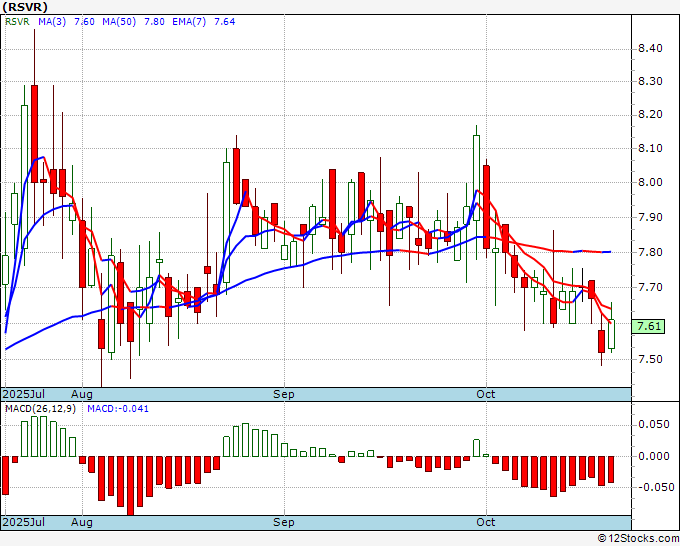Click the Oct label under MACD panel
The image size is (680, 546).
click(486, 522)
